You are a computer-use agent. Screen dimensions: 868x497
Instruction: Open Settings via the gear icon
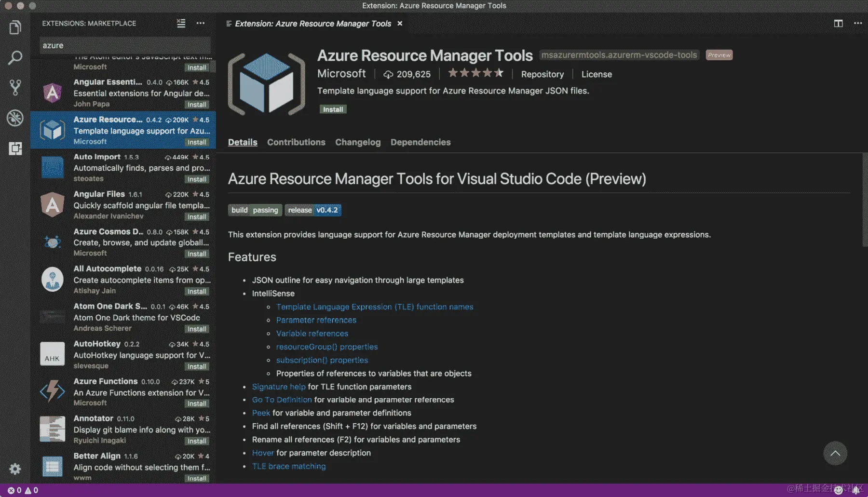point(14,469)
